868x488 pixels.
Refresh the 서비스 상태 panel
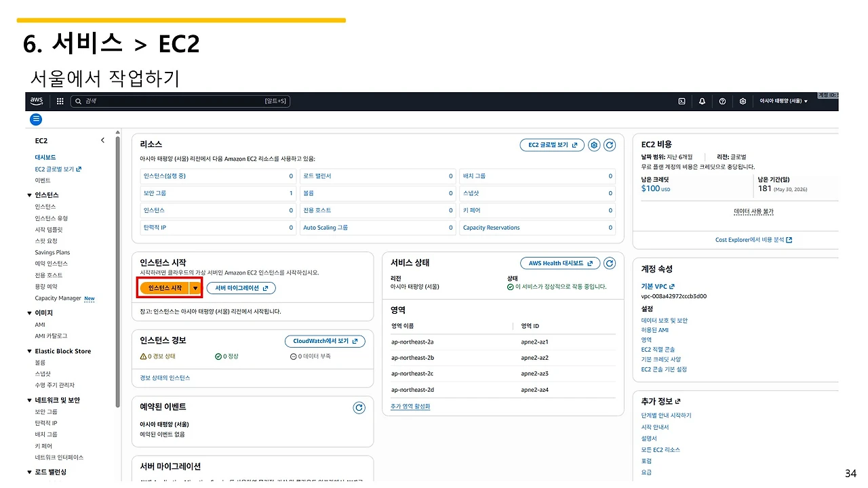(x=610, y=263)
